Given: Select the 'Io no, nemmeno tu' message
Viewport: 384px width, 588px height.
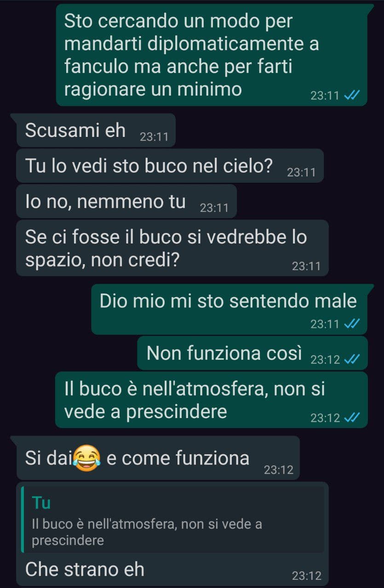Looking at the screenshot, I should [x=126, y=201].
